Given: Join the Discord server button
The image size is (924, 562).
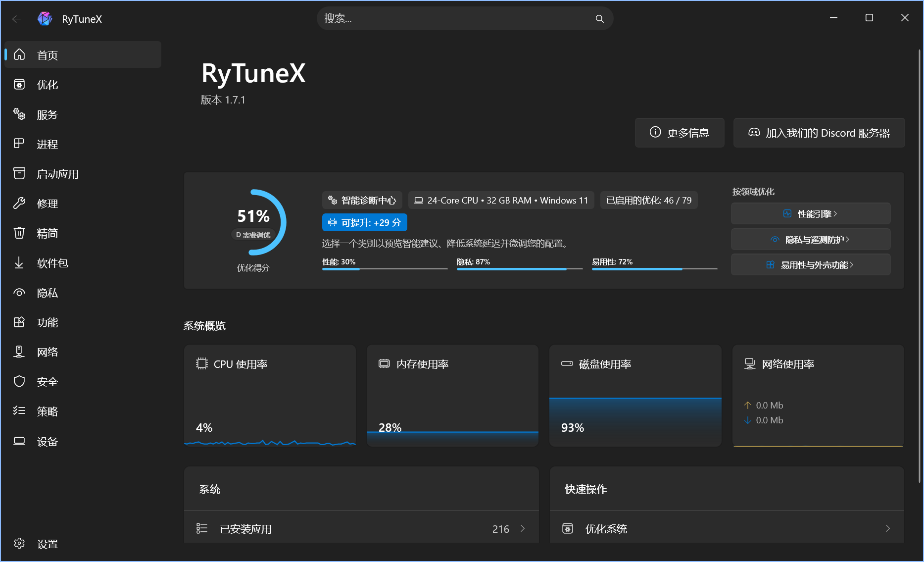Looking at the screenshot, I should tap(819, 133).
